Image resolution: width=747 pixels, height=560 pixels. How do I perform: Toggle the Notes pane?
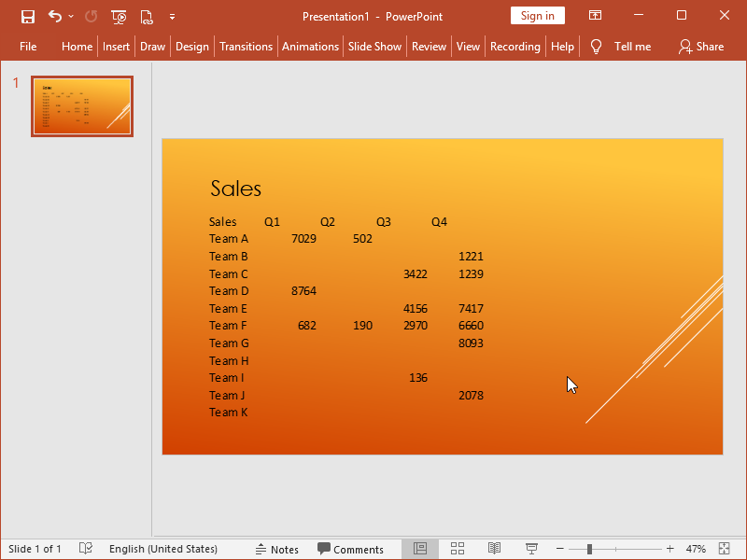click(x=276, y=549)
